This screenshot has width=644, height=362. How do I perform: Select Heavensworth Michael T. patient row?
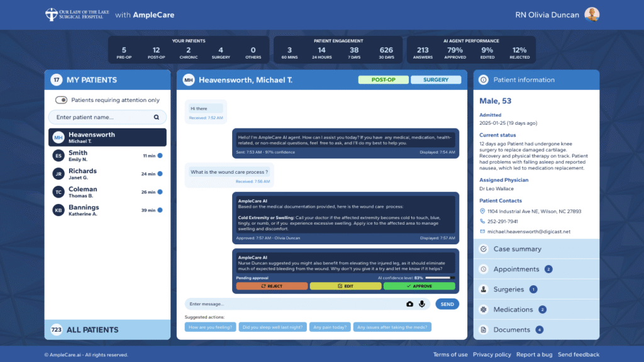107,137
